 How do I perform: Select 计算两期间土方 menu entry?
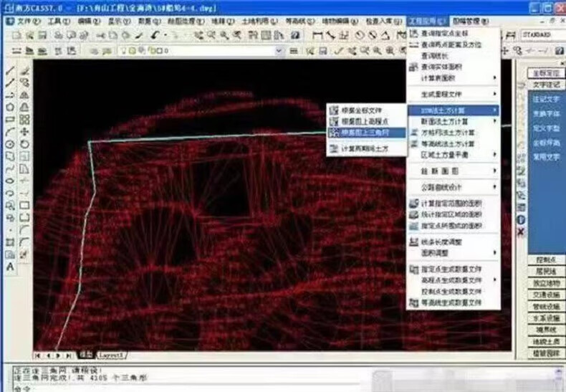click(x=364, y=149)
